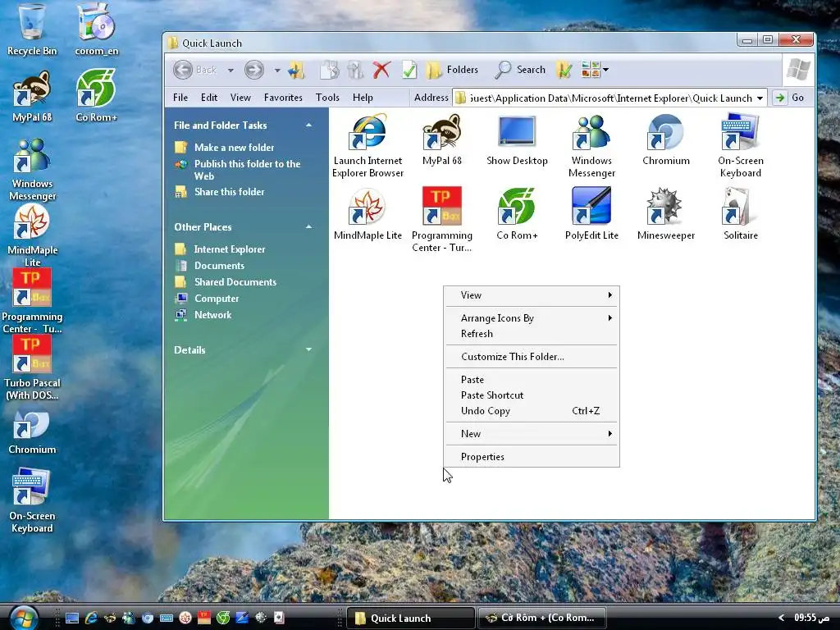Collapse the Other Places panel
The image size is (840, 630).
[308, 227]
